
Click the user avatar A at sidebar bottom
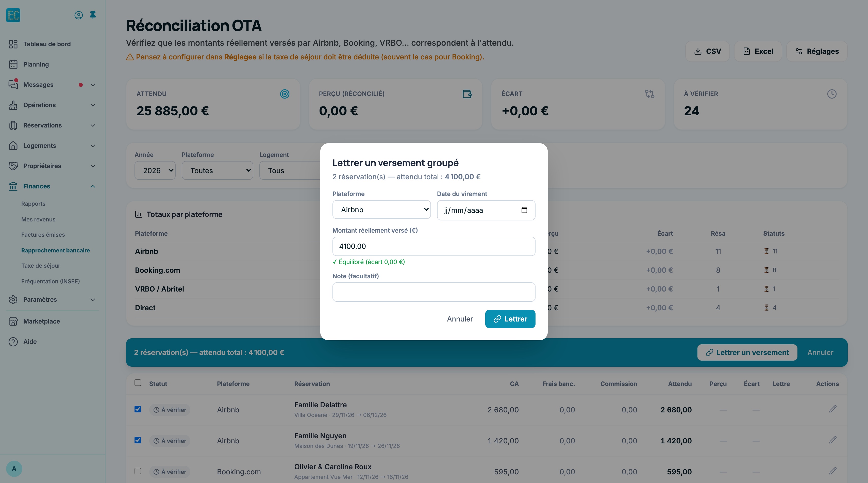(x=14, y=469)
